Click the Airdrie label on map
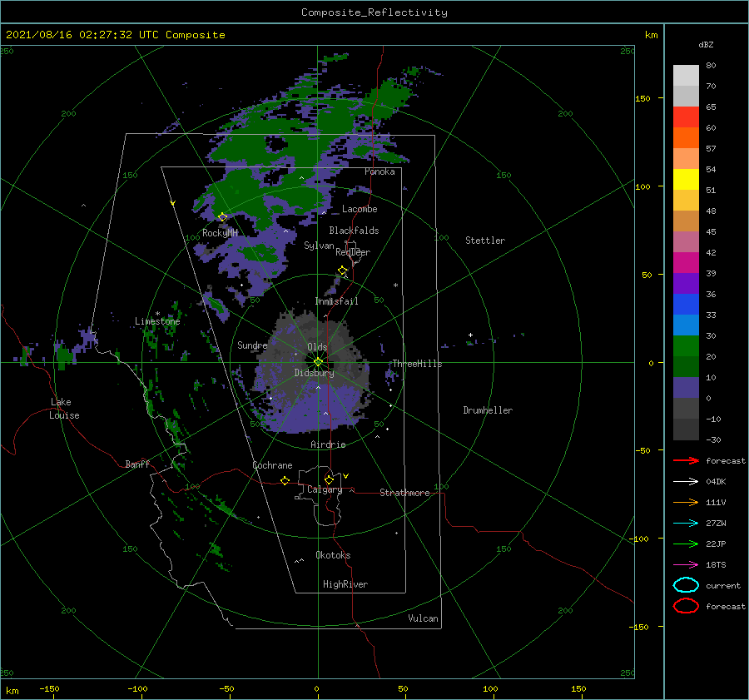 (x=328, y=444)
